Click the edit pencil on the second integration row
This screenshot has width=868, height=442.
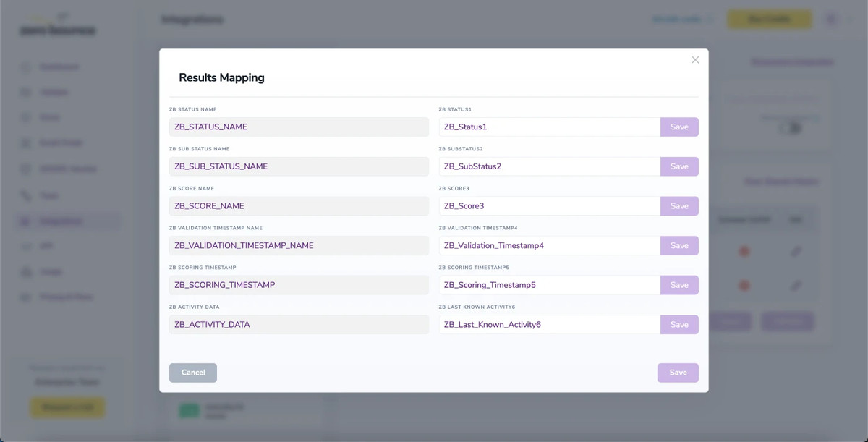coord(796,285)
